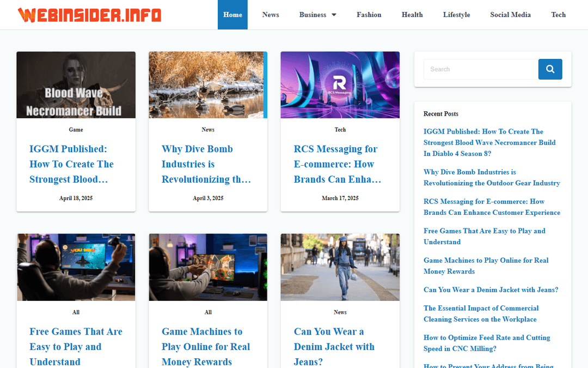Open the Tech menu item
This screenshot has width=588, height=368.
click(x=558, y=15)
